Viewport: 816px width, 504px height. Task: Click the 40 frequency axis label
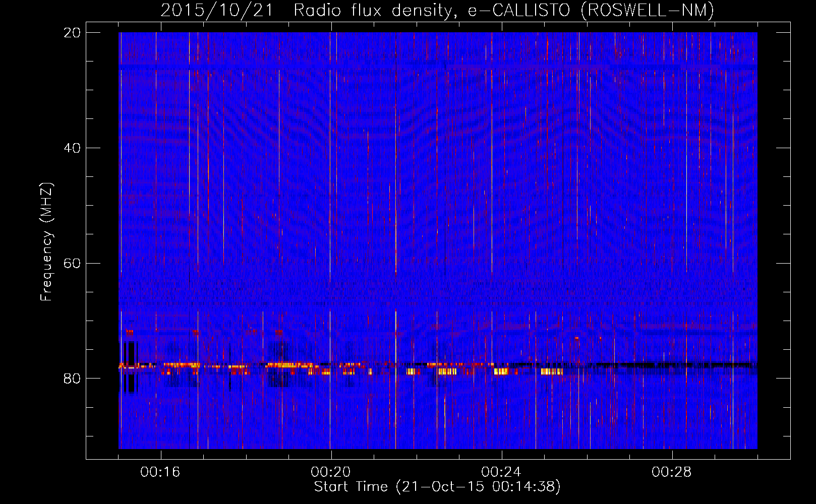coord(72,148)
